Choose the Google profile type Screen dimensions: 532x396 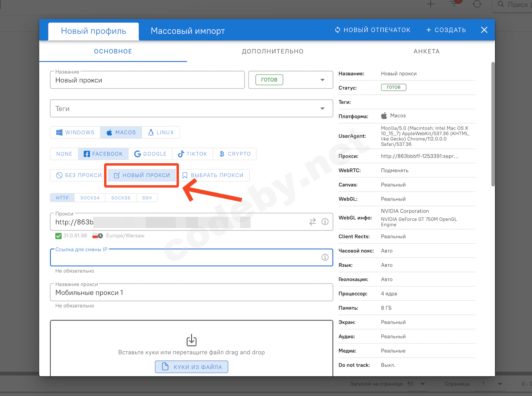tap(150, 154)
